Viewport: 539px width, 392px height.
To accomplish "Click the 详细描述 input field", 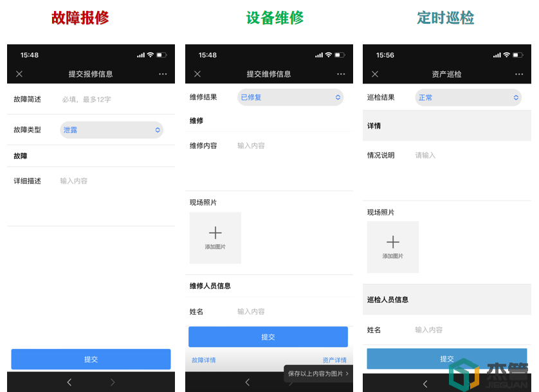I will pos(115,199).
